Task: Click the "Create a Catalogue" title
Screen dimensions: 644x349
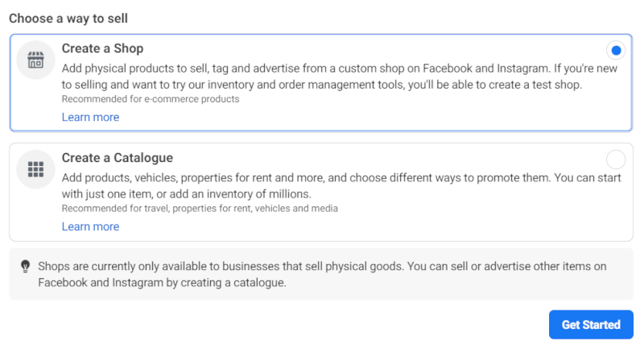Action: pyautogui.click(x=118, y=158)
